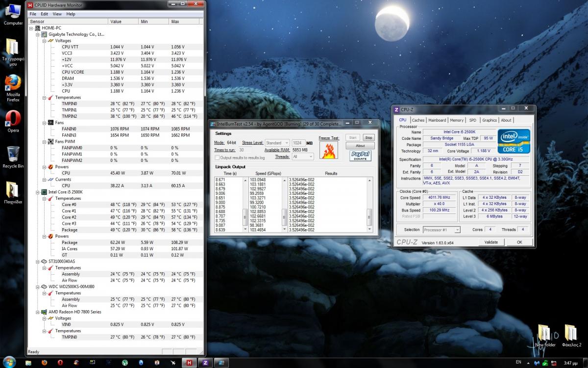Click the Malwarebytes tray icon
This screenshot has width=588, height=368.
coord(537,363)
